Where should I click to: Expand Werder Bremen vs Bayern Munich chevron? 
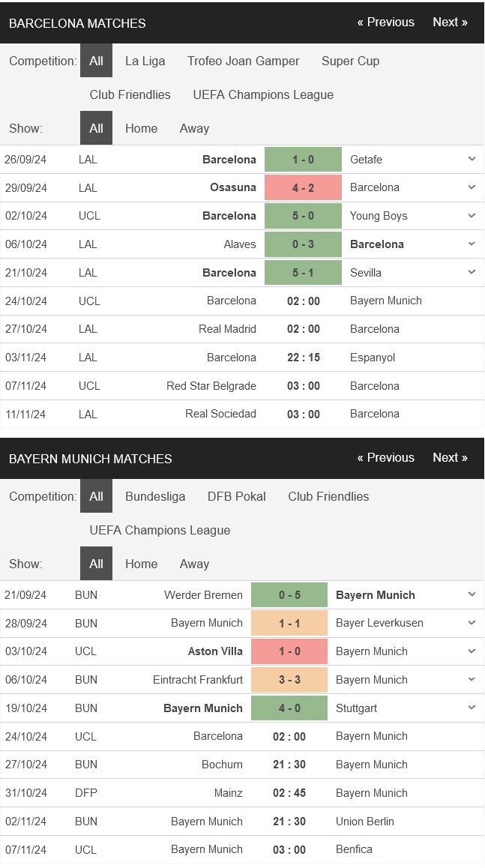(472, 595)
